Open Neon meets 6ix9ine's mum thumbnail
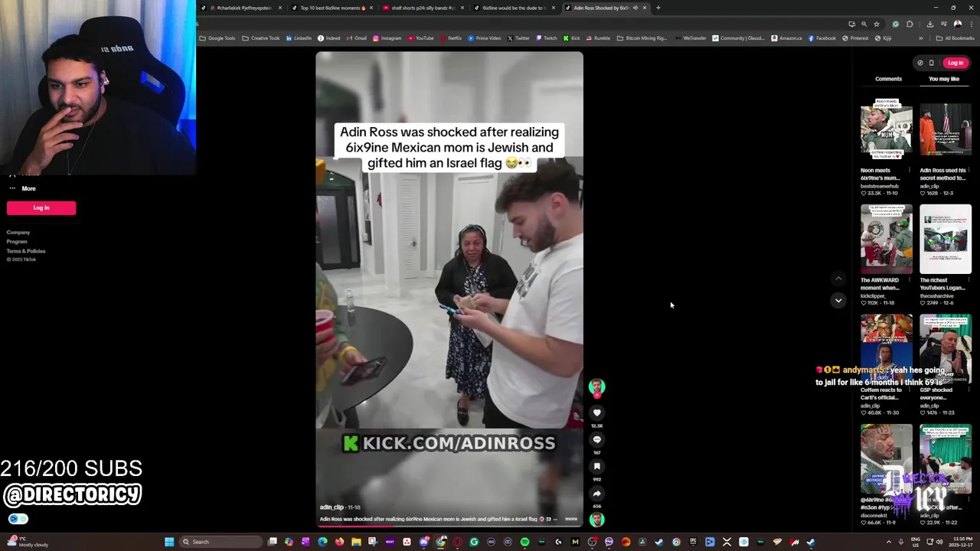Screen dimensions: 980x551 [887, 129]
